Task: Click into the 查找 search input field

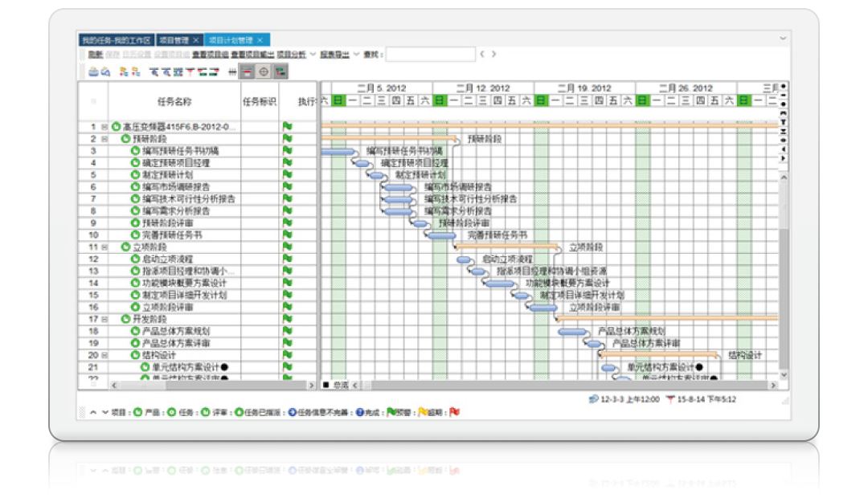Action: (430, 54)
